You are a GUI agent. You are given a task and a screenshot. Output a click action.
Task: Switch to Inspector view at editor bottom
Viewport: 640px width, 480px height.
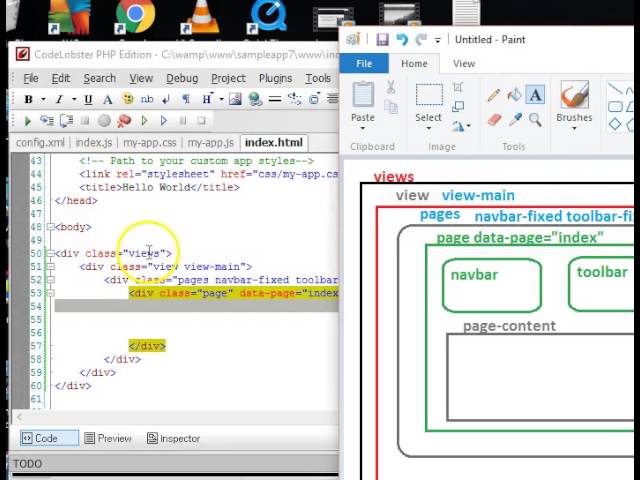point(173,438)
